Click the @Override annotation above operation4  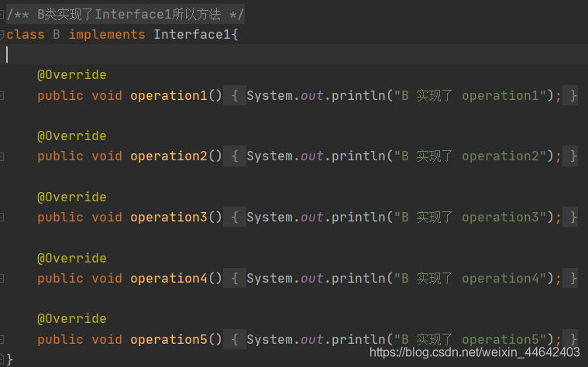point(72,259)
